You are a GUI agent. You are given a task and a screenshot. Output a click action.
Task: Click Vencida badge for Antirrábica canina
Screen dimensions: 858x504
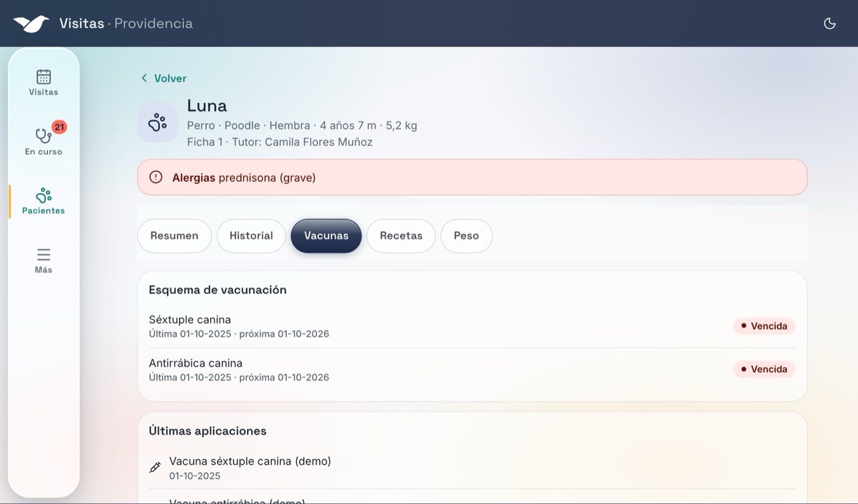coord(764,369)
